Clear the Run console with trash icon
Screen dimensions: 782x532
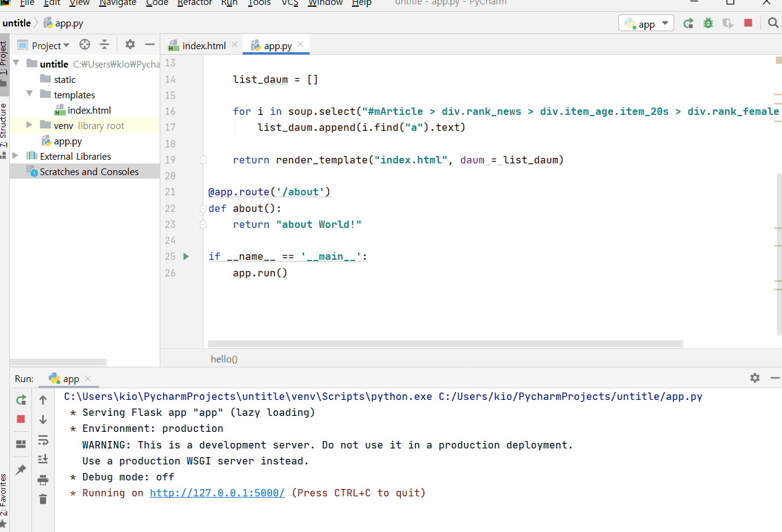pos(42,499)
